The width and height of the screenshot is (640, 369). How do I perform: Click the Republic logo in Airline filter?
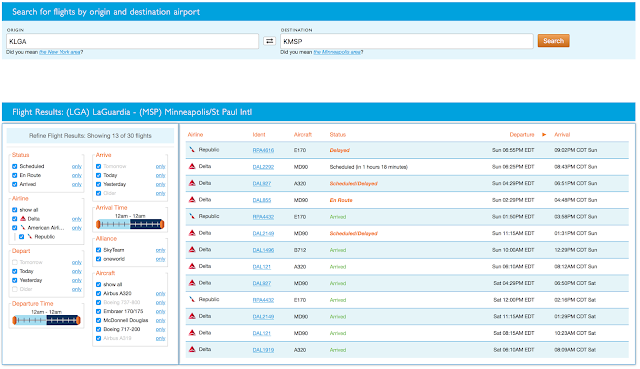tap(30, 237)
